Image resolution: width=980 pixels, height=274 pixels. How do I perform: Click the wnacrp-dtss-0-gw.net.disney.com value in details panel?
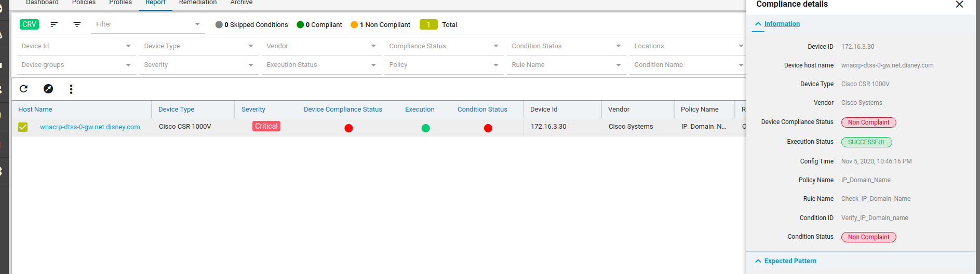tap(887, 65)
